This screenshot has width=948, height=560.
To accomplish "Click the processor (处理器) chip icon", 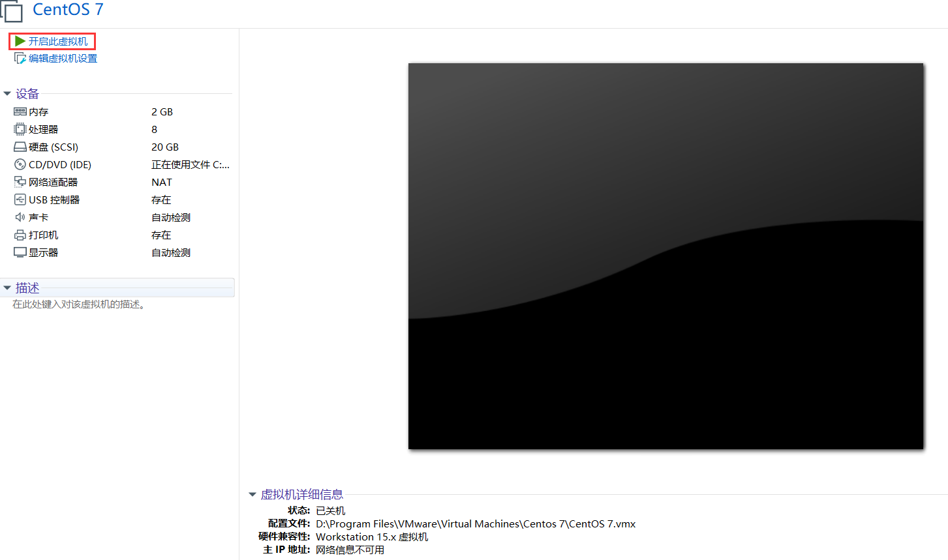I will (20, 130).
